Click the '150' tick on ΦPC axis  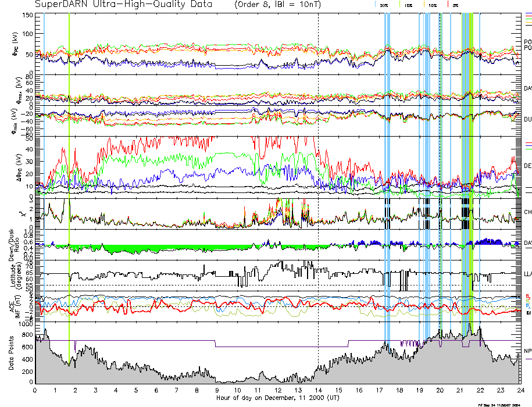(27, 16)
